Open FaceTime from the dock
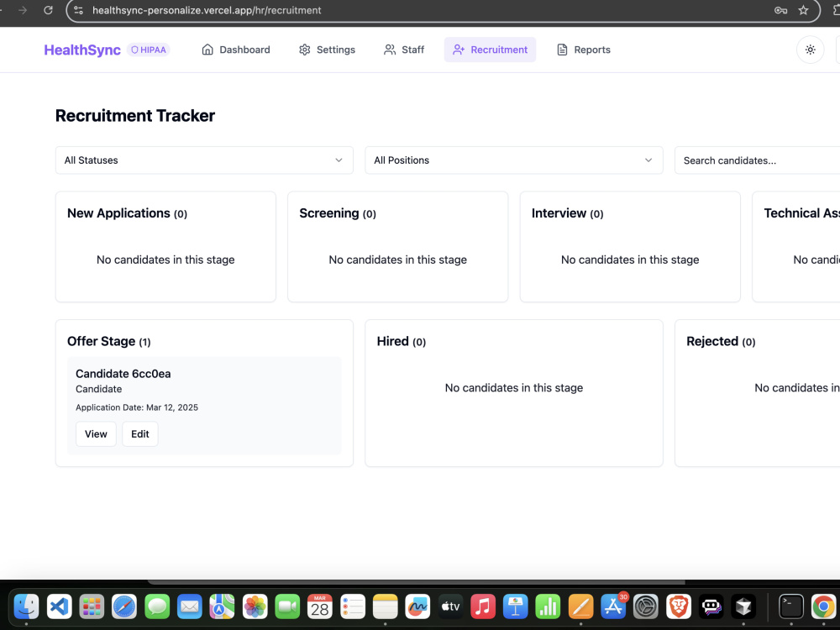The height and width of the screenshot is (630, 840). (287, 607)
